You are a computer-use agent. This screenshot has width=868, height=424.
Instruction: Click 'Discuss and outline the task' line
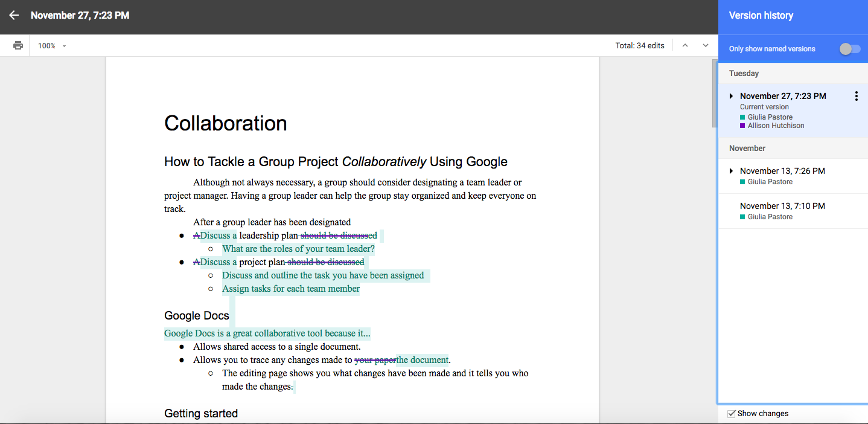click(x=323, y=275)
